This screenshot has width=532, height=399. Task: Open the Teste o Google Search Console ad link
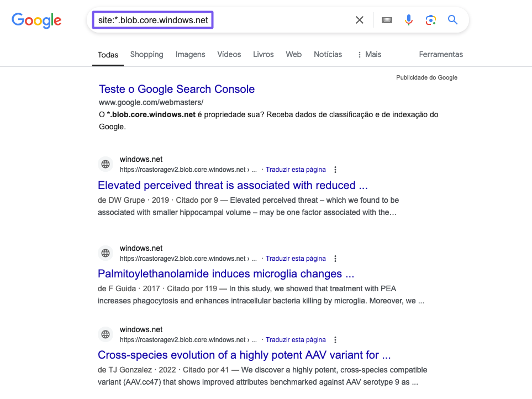176,89
